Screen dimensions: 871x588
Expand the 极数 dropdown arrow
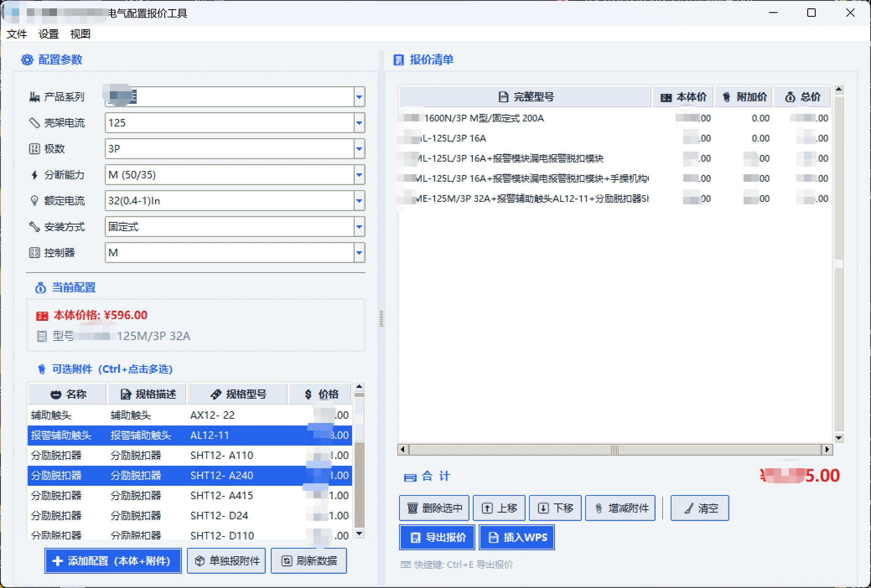359,149
